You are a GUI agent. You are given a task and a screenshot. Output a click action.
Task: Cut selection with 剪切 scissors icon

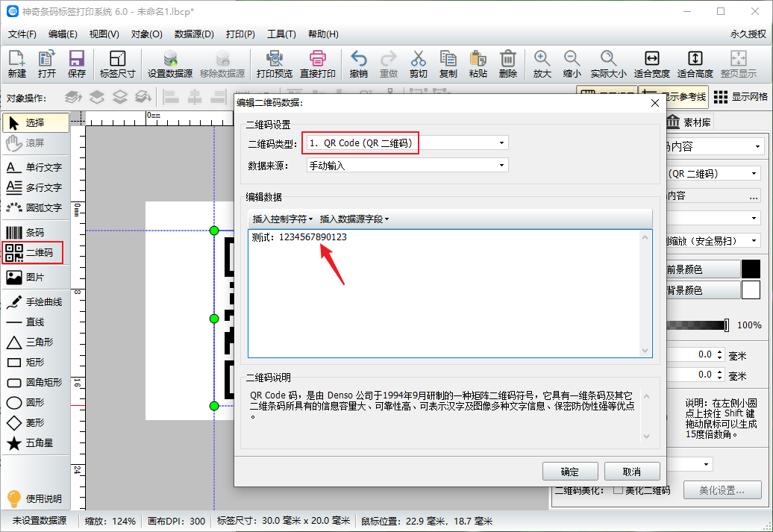[418, 64]
